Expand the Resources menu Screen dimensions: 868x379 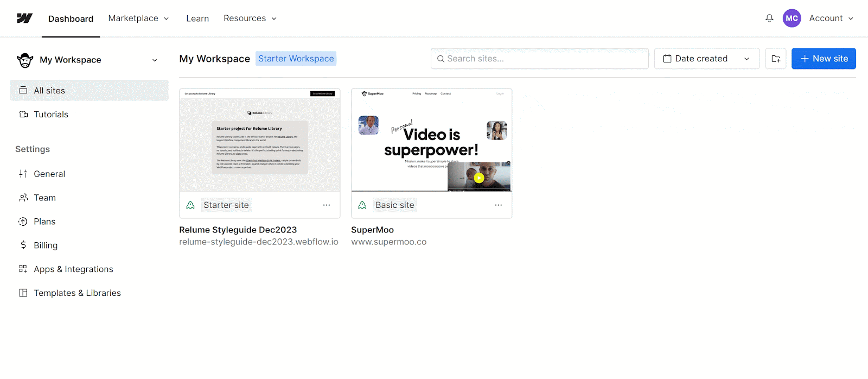pyautogui.click(x=250, y=18)
